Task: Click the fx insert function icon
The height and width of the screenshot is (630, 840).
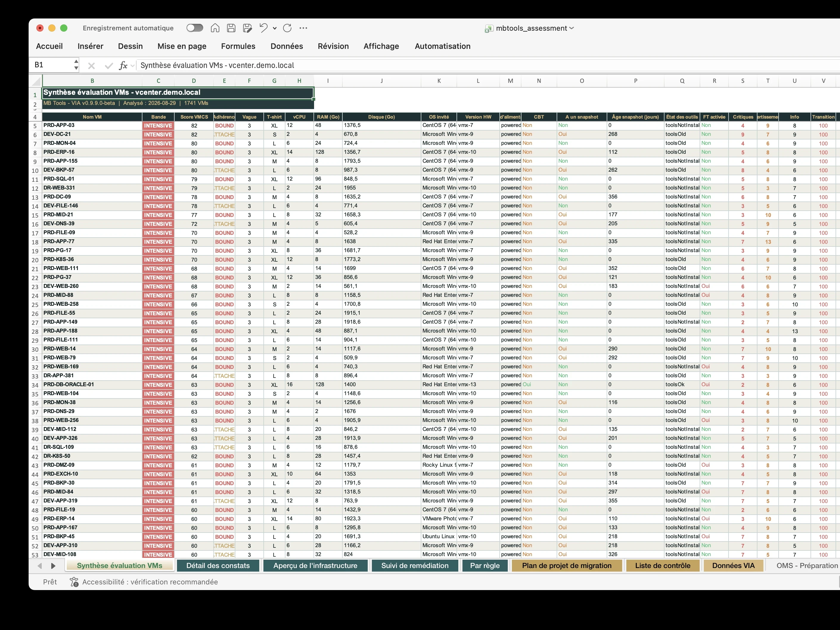Action: pyautogui.click(x=123, y=66)
